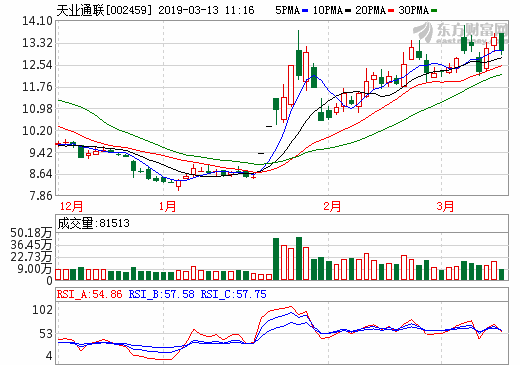
Task: Click the green 30PMA legend color marker
Action: 434,11
